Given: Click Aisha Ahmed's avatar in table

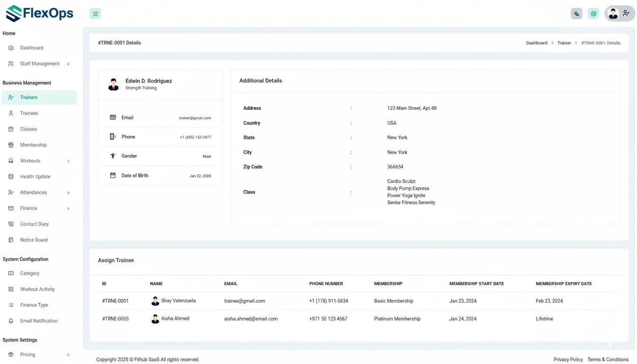Looking at the screenshot, I should pos(155,319).
